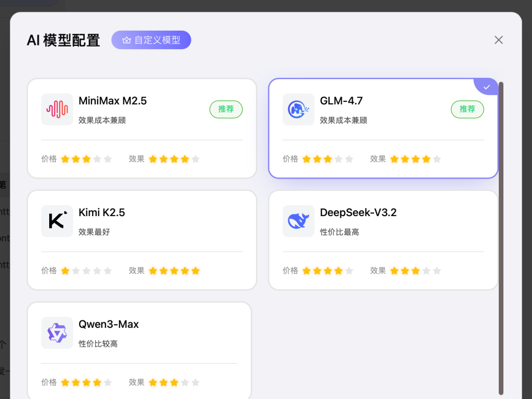This screenshot has width=532, height=399.
Task: Click the MiniMax M2.5 logo icon
Action: [57, 109]
